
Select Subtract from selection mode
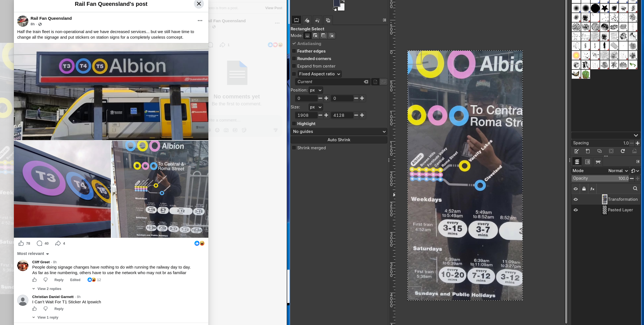pos(324,36)
